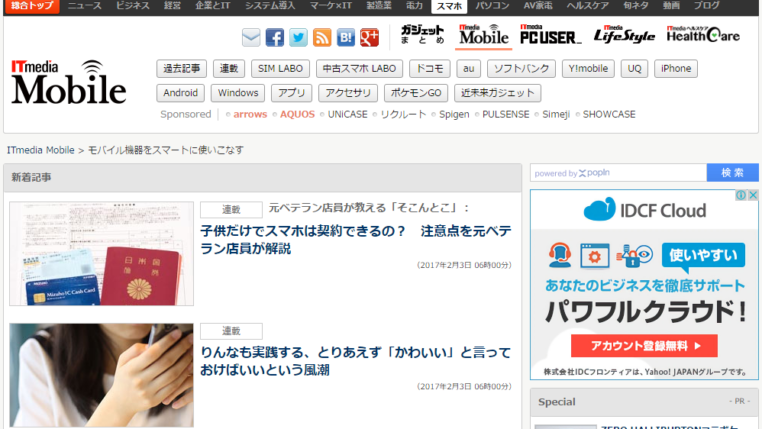The width and height of the screenshot is (762, 429).
Task: Open the ソフトバンク category button
Action: [x=521, y=69]
